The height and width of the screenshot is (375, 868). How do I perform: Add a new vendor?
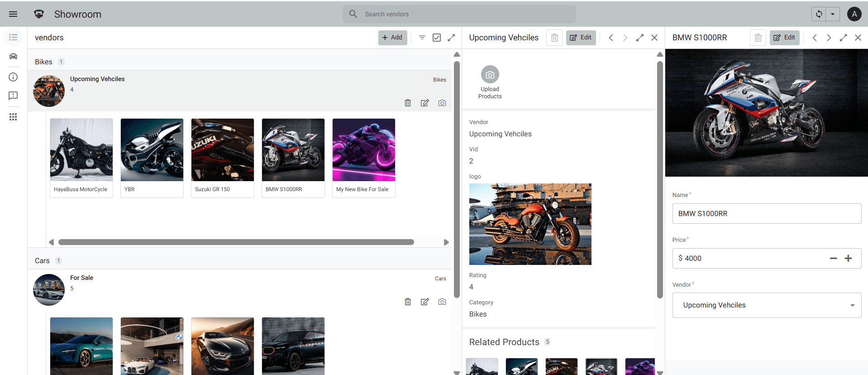coord(392,38)
